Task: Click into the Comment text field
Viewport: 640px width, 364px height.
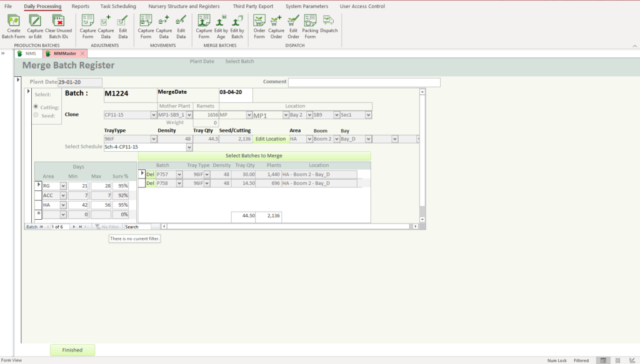Action: [x=364, y=82]
